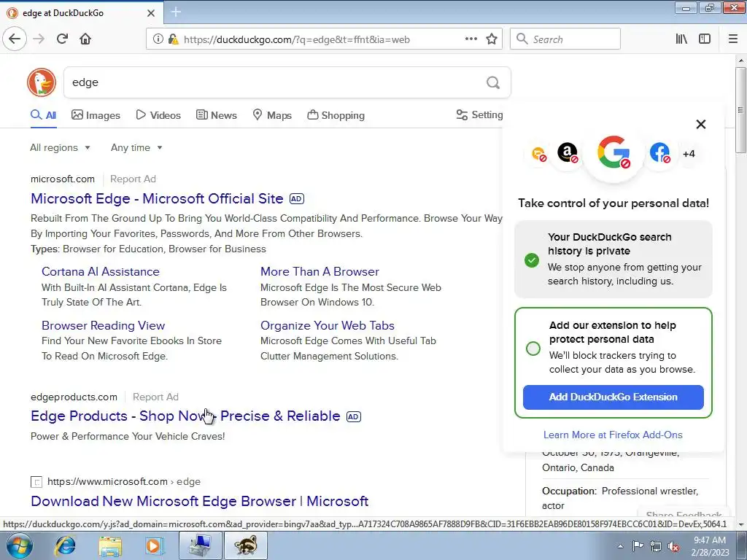Click the network icon in system tray
Image resolution: width=747 pixels, height=560 pixels.
pos(656,547)
